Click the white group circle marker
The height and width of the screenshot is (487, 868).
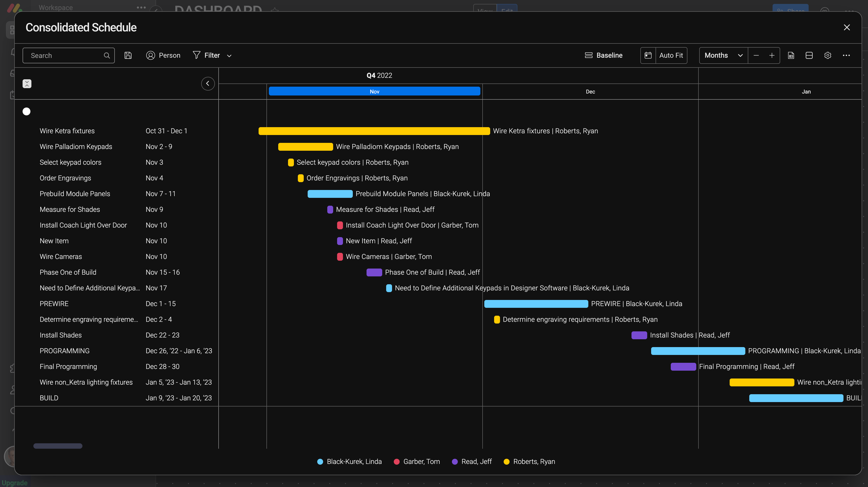pyautogui.click(x=26, y=111)
